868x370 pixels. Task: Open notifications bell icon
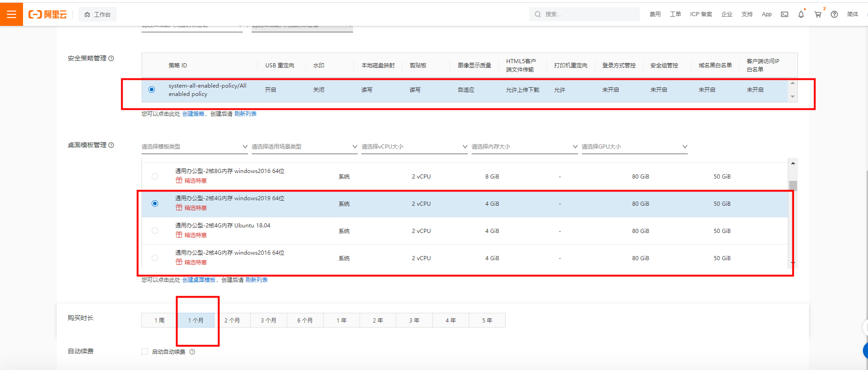tap(801, 14)
